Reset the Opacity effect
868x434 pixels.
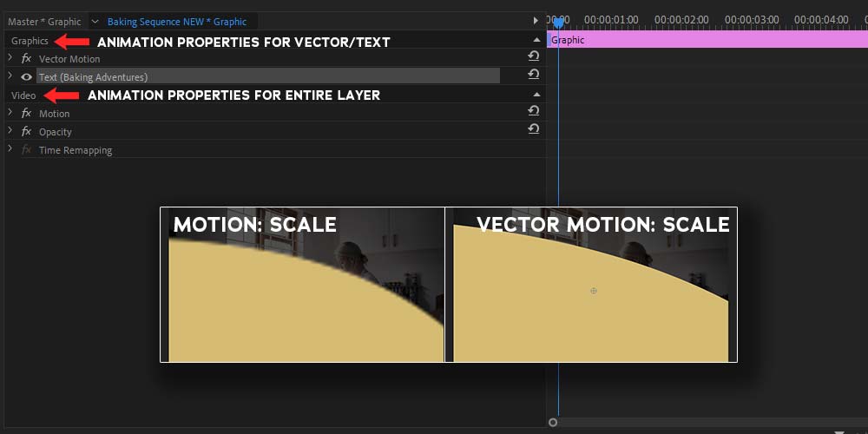(x=534, y=129)
